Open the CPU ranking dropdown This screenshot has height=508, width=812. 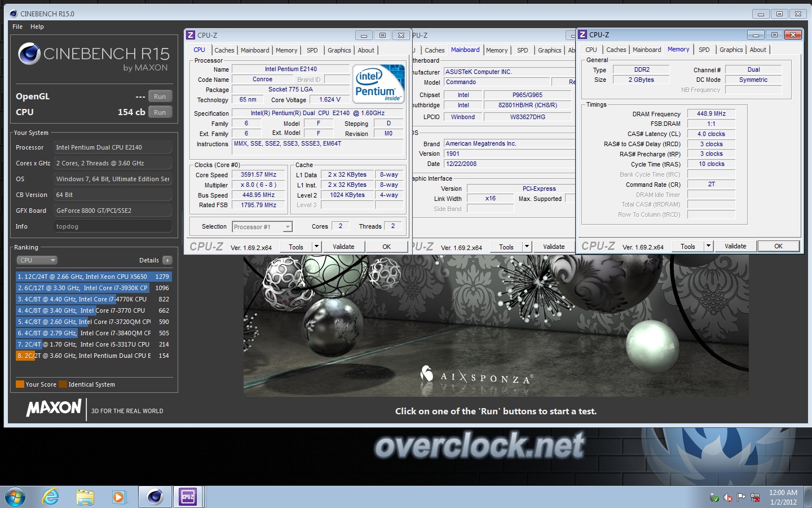coord(37,260)
